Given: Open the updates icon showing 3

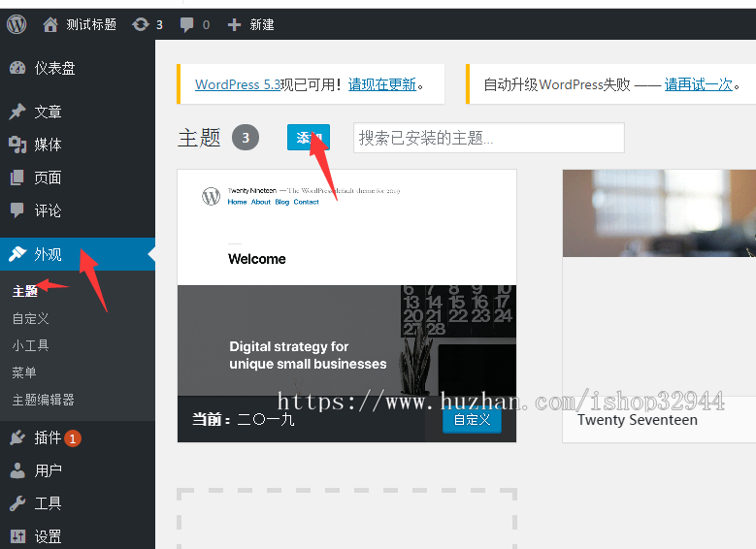Looking at the screenshot, I should (141, 24).
